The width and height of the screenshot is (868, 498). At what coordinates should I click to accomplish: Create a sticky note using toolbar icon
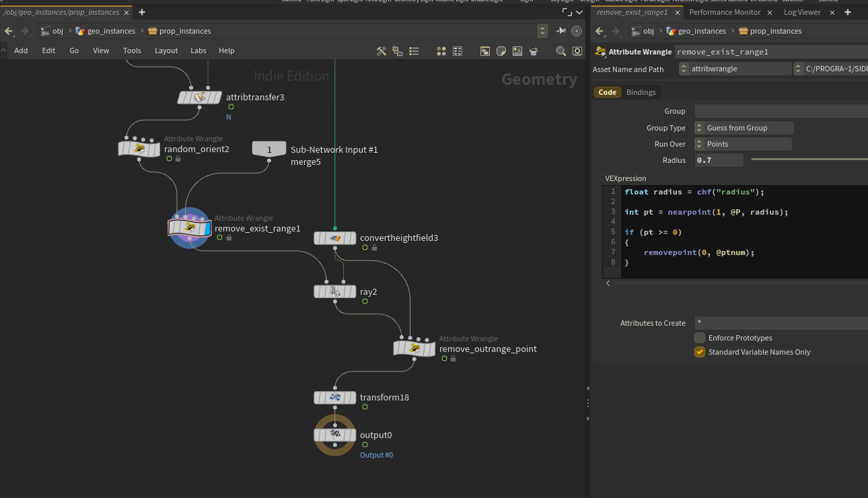click(x=501, y=50)
